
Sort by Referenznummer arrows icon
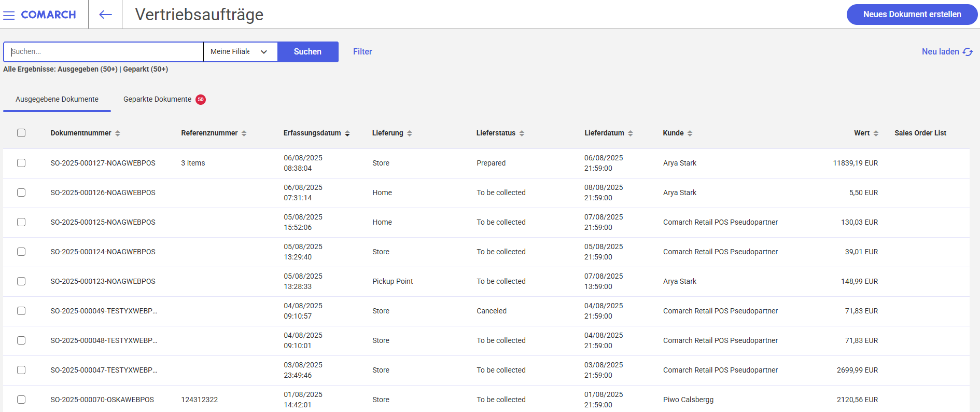[x=244, y=133]
